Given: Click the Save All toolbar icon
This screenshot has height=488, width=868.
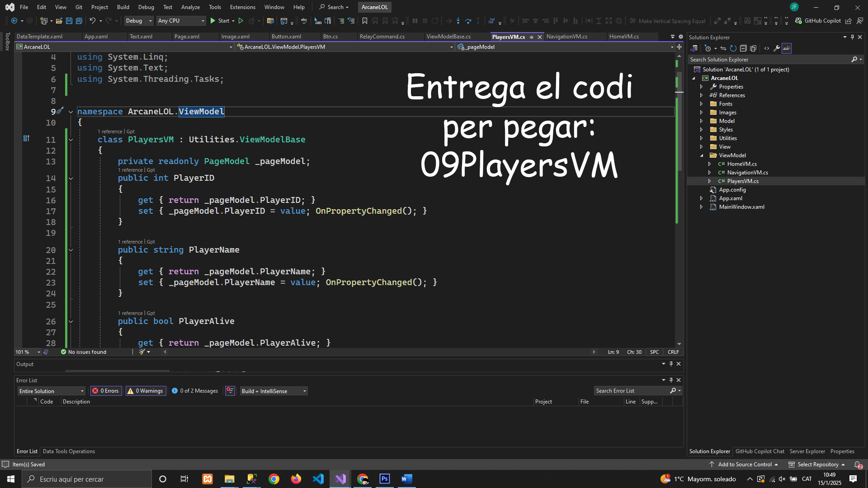Looking at the screenshot, I should click(79, 21).
